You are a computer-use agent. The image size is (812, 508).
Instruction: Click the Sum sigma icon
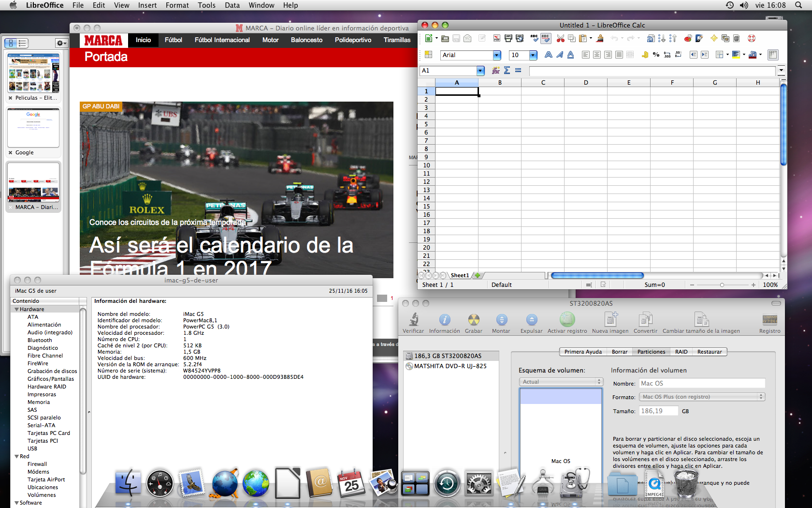(507, 71)
